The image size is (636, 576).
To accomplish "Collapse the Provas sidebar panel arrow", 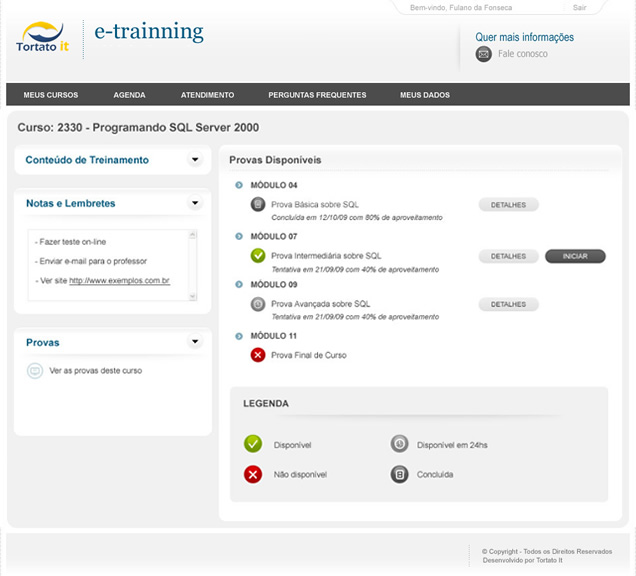I will pyautogui.click(x=195, y=342).
